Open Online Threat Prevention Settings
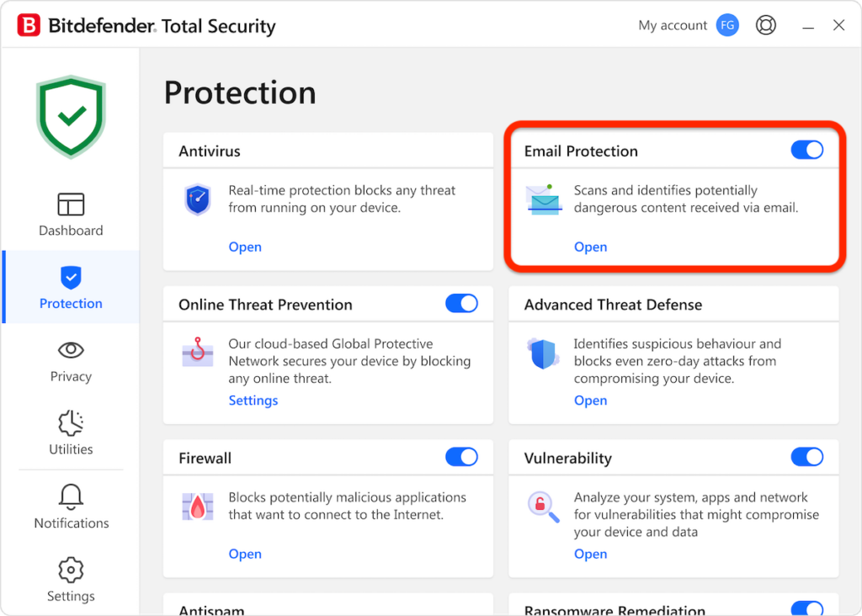The image size is (862, 616). [x=253, y=400]
